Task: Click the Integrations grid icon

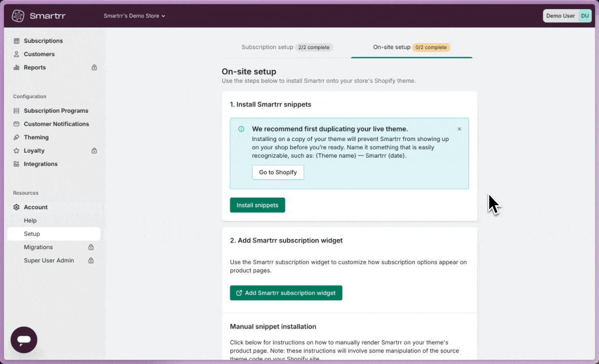Action: (16, 164)
